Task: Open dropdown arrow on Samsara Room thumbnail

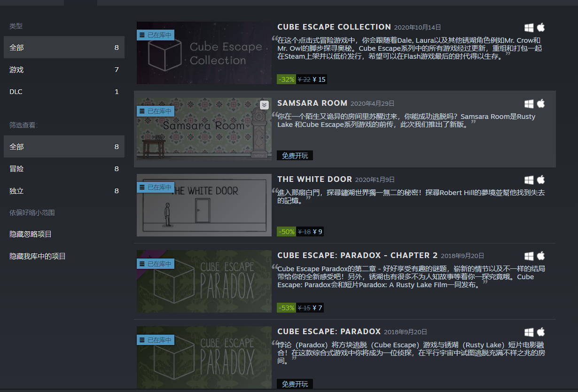Action: (x=264, y=105)
